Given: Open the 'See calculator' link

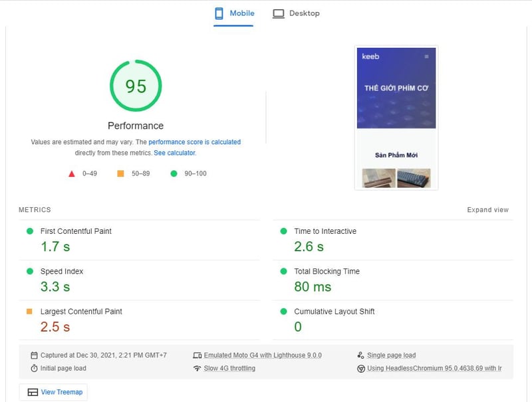Looking at the screenshot, I should pyautogui.click(x=175, y=153).
